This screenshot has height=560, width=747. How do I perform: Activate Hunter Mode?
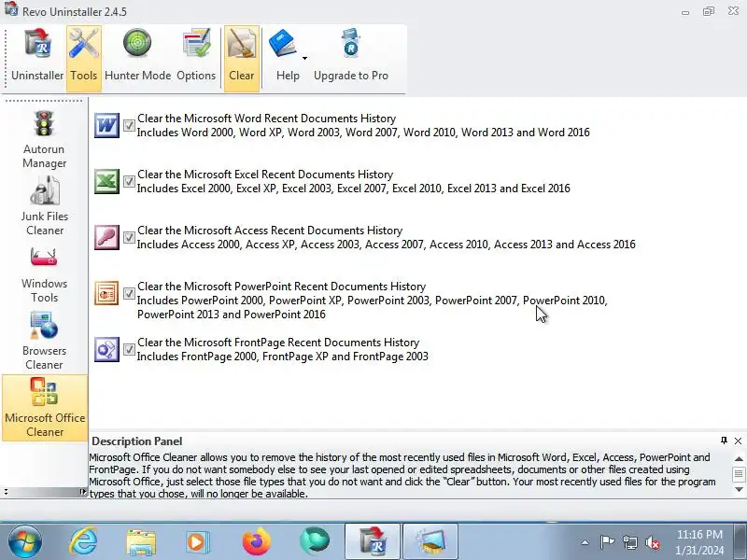point(137,57)
